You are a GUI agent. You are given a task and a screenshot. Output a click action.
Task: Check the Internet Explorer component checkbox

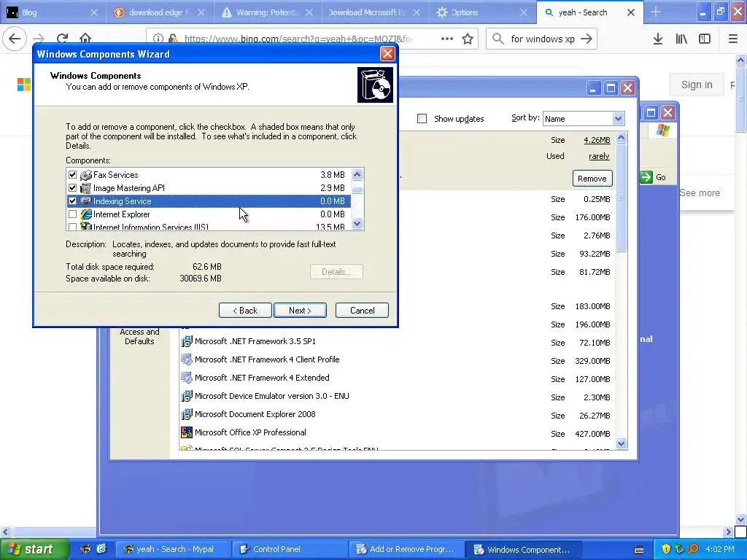[72, 214]
